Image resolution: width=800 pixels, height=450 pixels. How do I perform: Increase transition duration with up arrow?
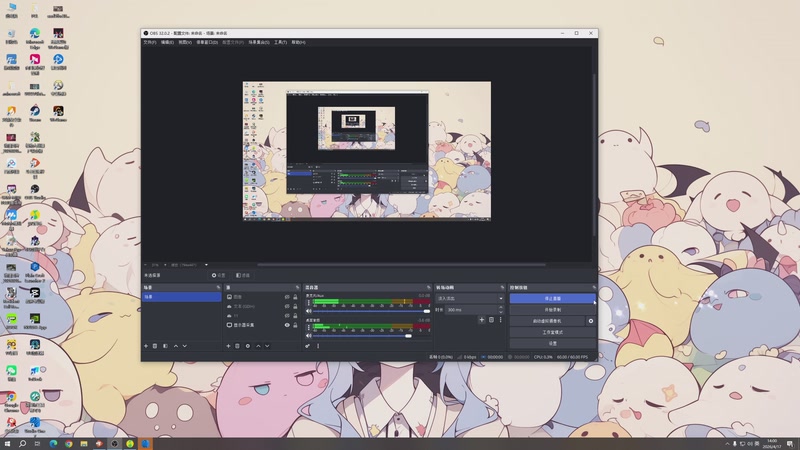click(501, 308)
